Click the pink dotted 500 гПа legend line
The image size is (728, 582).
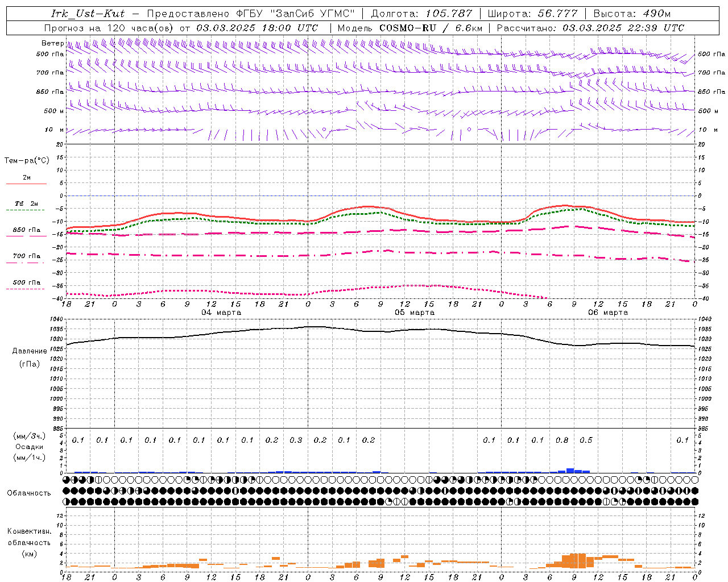click(26, 289)
